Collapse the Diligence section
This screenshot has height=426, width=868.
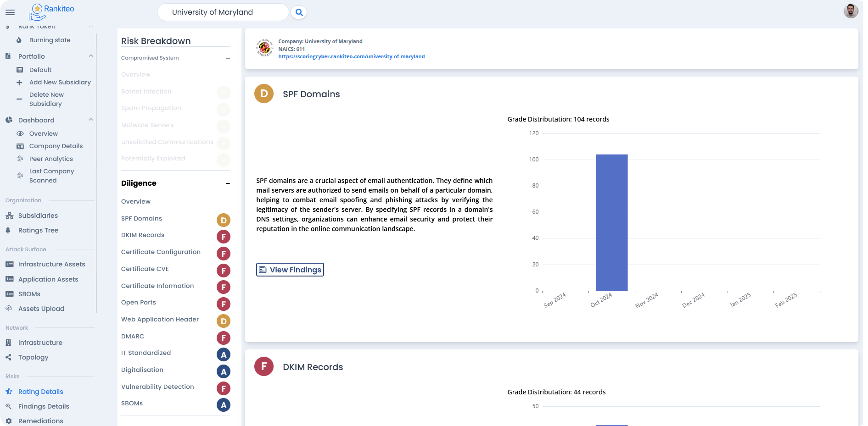point(228,183)
